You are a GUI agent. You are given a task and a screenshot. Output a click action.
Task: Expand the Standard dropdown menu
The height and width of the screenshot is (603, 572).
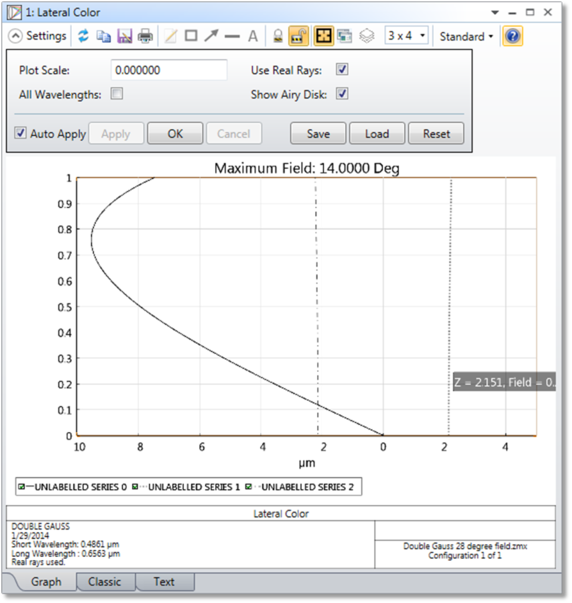(466, 37)
